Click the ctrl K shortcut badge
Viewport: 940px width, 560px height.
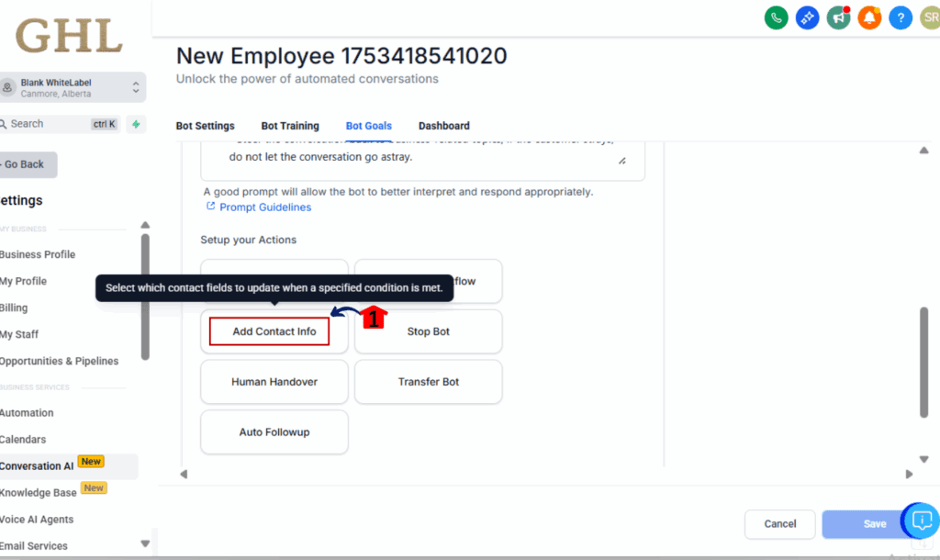pyautogui.click(x=105, y=124)
